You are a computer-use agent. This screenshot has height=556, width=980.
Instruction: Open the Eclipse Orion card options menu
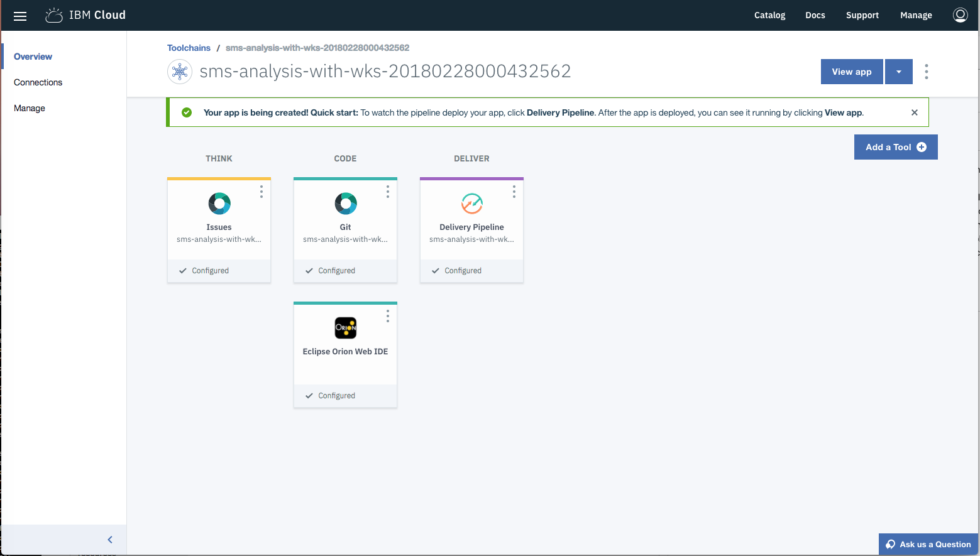[388, 316]
